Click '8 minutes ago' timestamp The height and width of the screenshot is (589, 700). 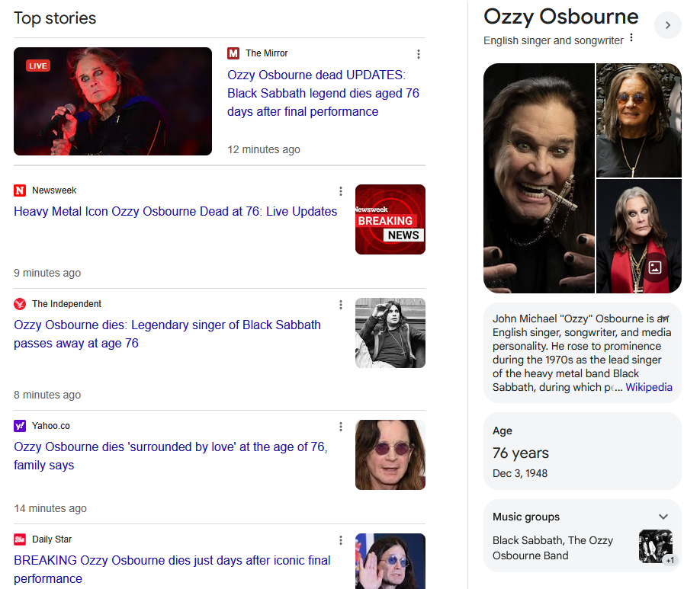tap(47, 395)
